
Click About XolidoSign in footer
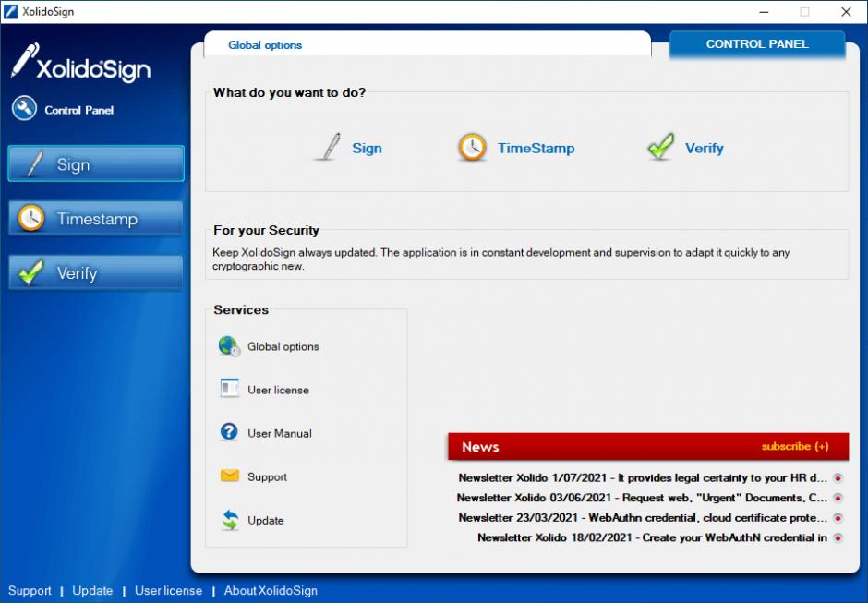(271, 591)
